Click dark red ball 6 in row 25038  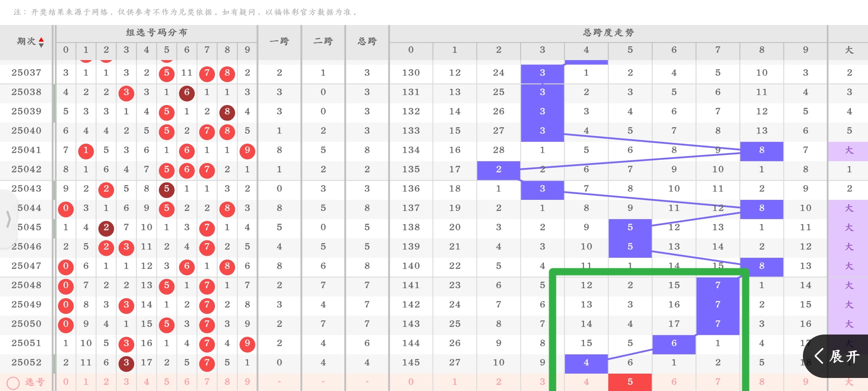[x=187, y=93]
